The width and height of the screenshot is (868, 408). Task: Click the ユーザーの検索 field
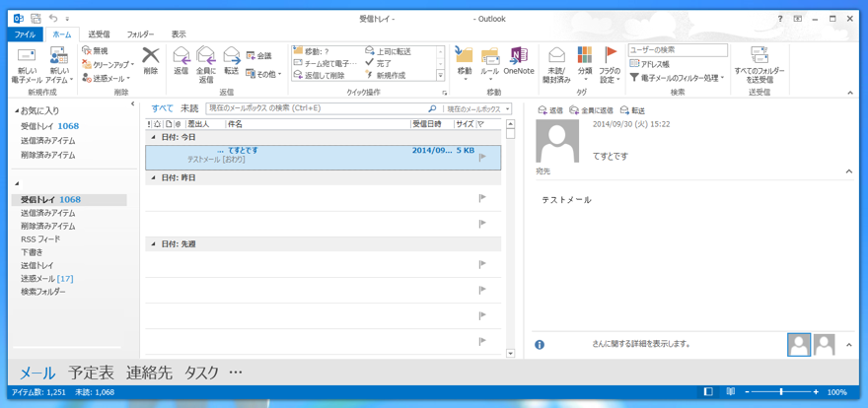point(678,50)
